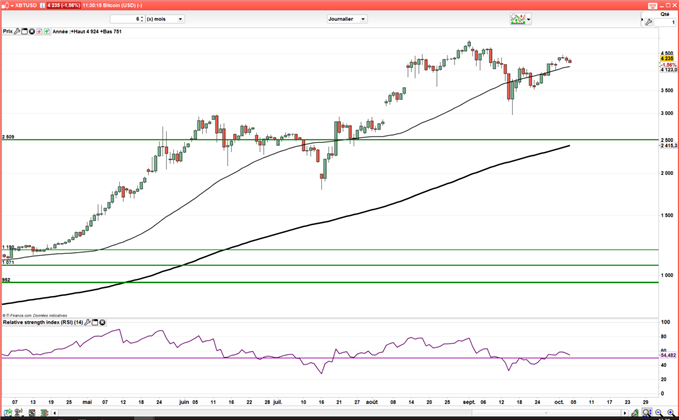679x420 pixels.
Task: Click the 4 235 (-1,56%) title bar quote
Action: coord(64,6)
